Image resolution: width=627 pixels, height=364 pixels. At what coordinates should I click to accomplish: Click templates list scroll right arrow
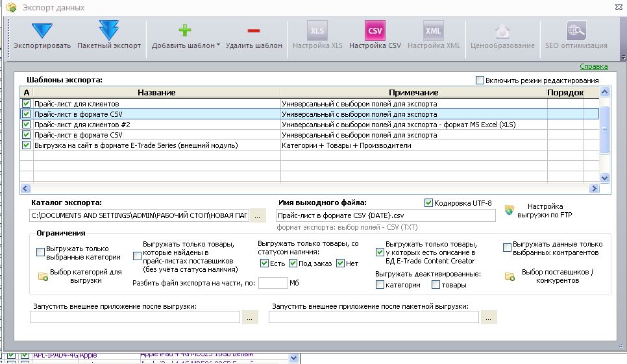594,188
